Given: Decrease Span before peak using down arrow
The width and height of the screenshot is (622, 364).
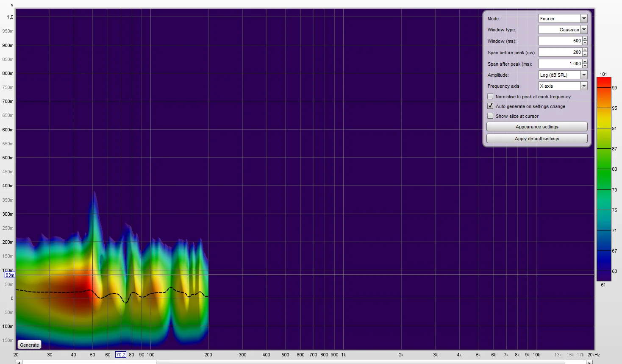Looking at the screenshot, I should tap(585, 54).
